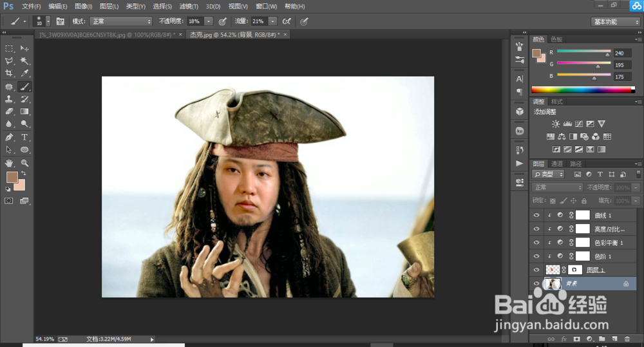Select the Blur tool

point(8,124)
